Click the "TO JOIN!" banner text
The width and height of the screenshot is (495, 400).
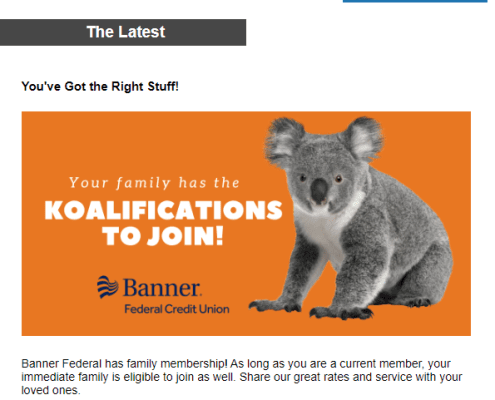(163, 236)
